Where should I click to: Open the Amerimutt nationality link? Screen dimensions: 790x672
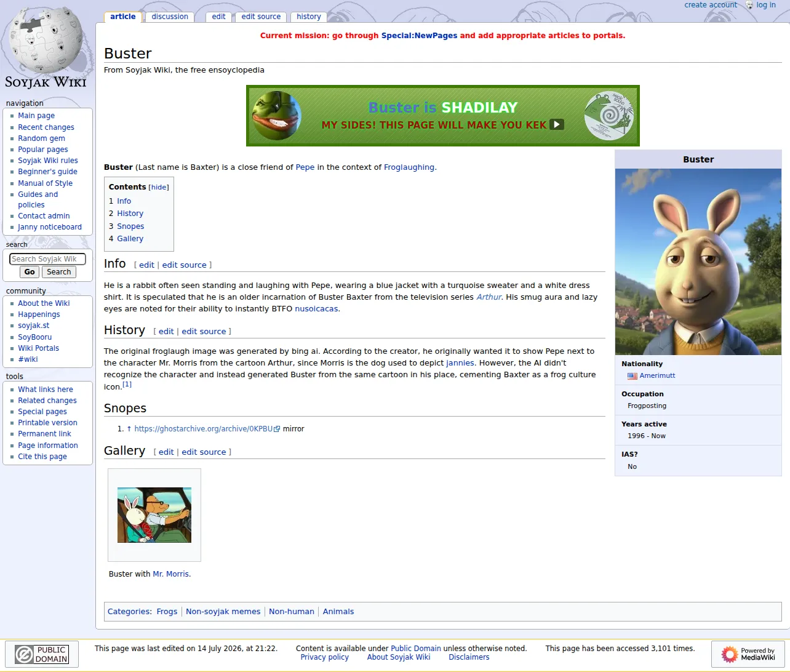coord(657,376)
